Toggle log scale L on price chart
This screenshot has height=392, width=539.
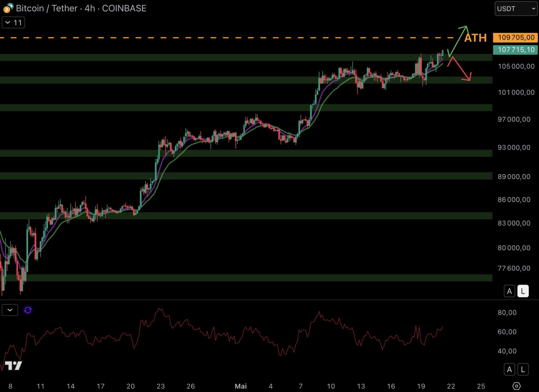pyautogui.click(x=523, y=291)
